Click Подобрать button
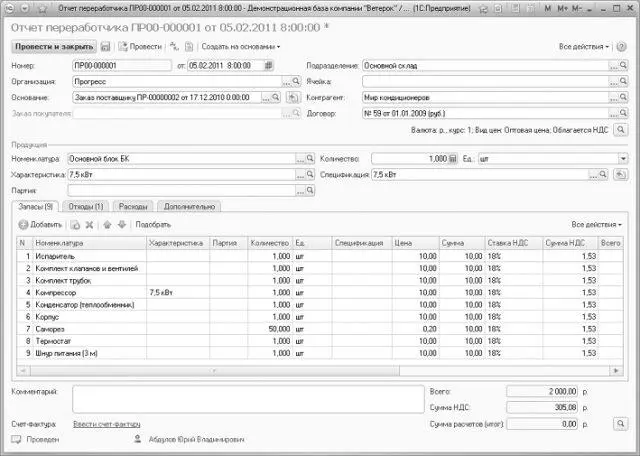 153,225
